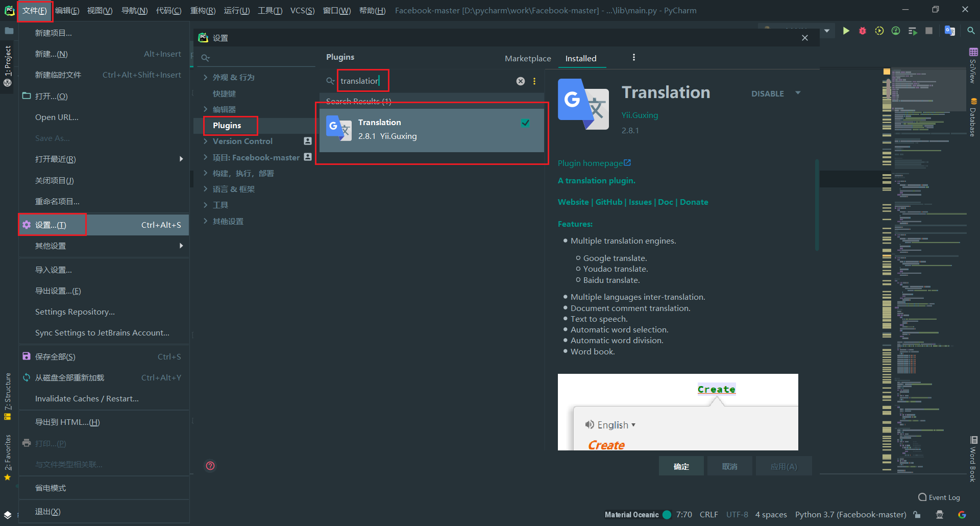The width and height of the screenshot is (980, 526).
Task: Open the GitHub link
Action: click(609, 202)
